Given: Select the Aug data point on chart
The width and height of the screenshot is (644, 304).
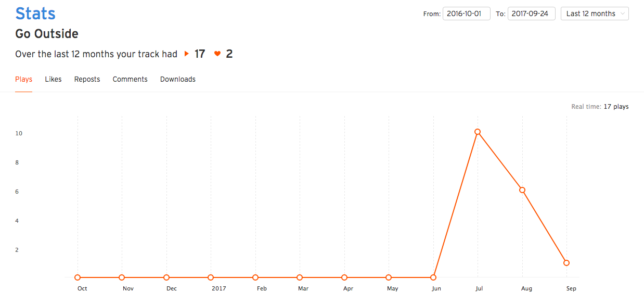Looking at the screenshot, I should tap(522, 190).
